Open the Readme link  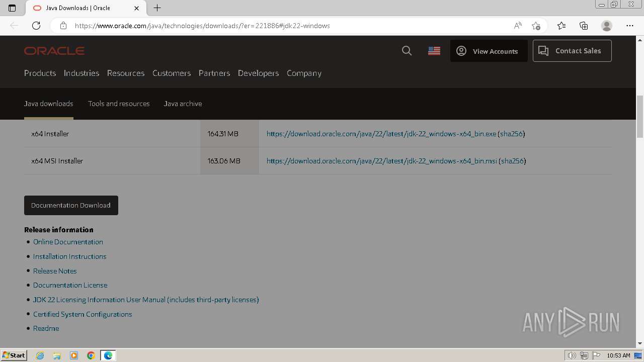click(x=46, y=328)
